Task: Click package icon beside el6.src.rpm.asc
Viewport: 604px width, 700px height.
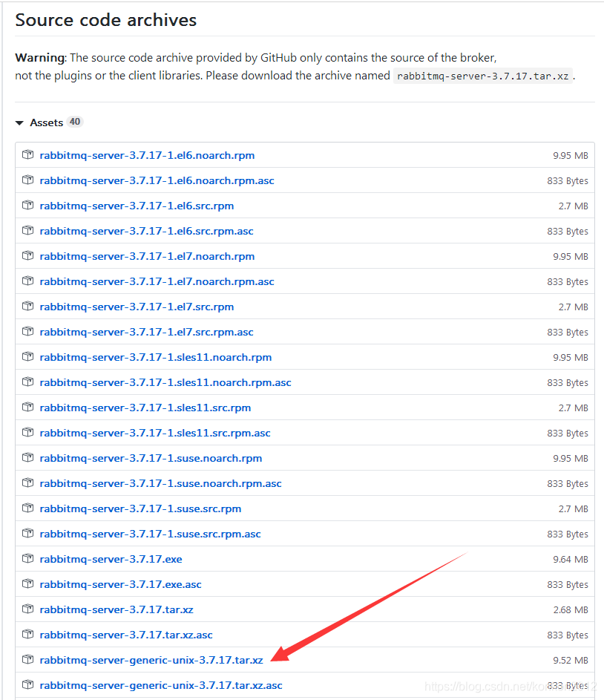Action: (27, 230)
